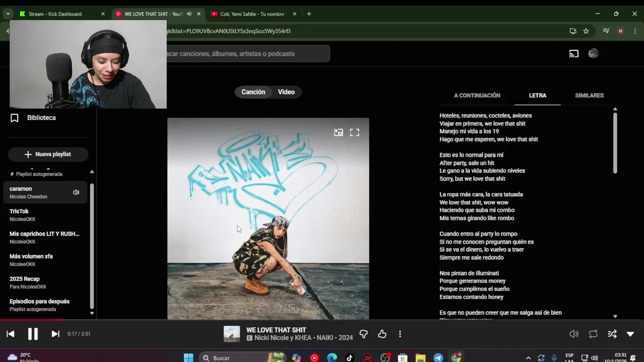644x362 pixels.
Task: Open the browser media control icon
Action: tap(606, 31)
